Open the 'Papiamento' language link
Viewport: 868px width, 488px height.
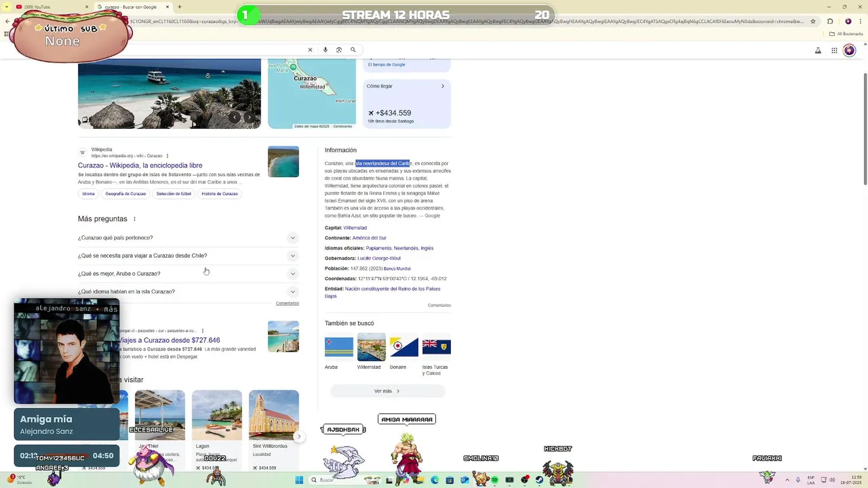coord(378,248)
